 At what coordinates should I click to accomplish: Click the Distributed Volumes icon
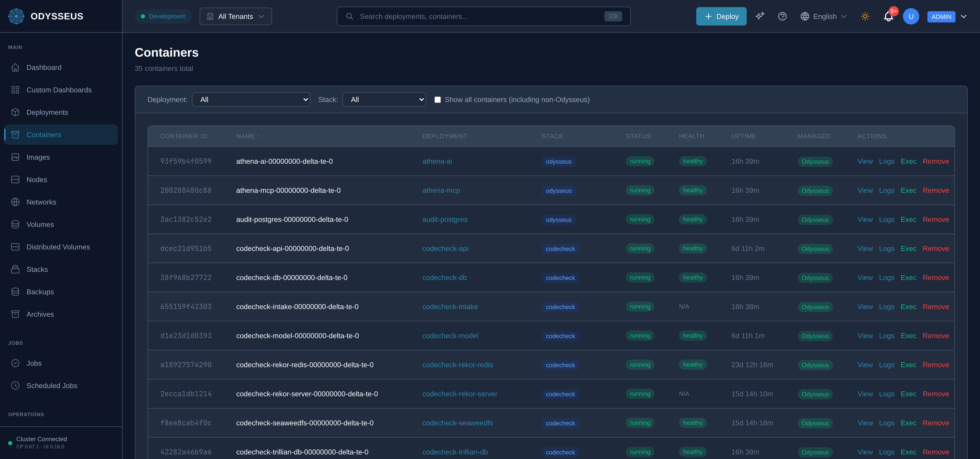[15, 247]
